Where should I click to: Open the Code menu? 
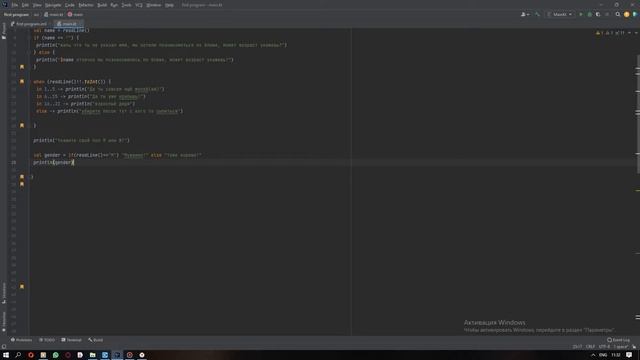tap(70, 5)
